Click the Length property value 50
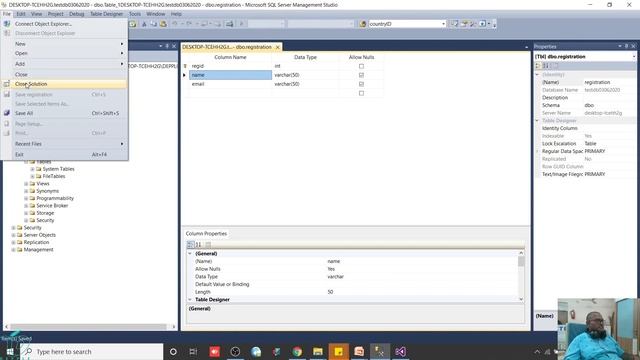The height and width of the screenshot is (360, 640). (330, 292)
